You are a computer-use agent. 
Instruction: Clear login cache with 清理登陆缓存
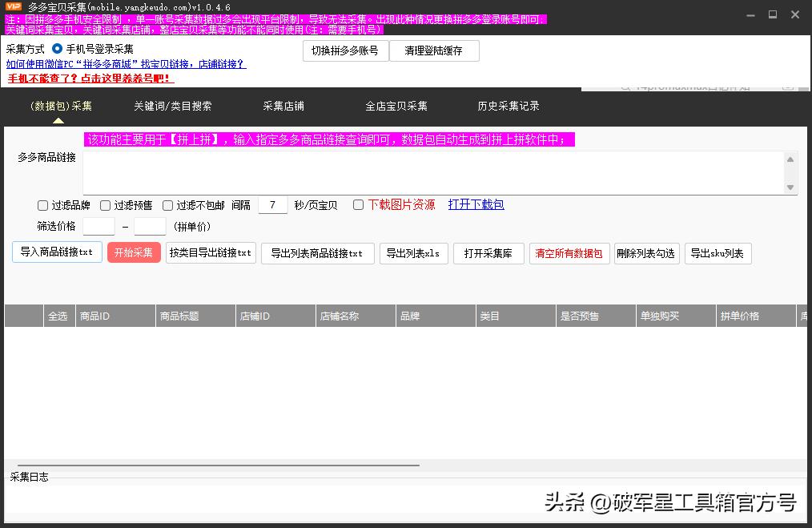pyautogui.click(x=434, y=50)
